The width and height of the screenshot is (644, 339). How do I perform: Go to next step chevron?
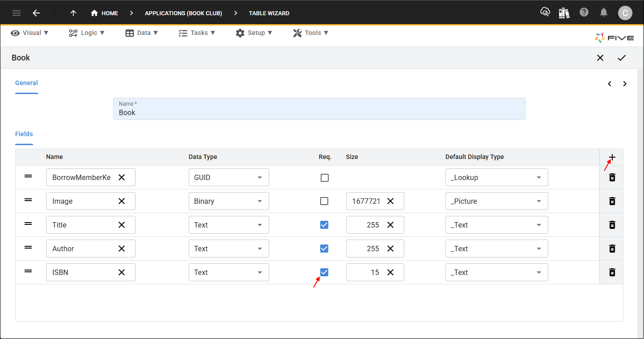point(625,84)
